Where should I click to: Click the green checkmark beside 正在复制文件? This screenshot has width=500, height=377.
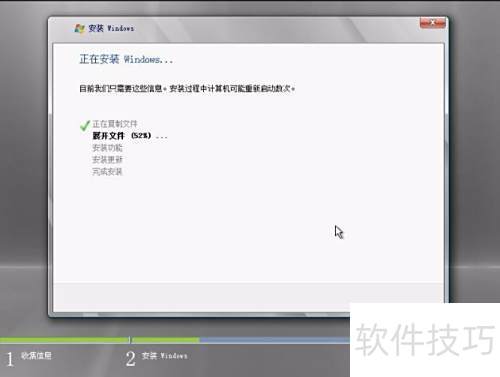point(85,125)
